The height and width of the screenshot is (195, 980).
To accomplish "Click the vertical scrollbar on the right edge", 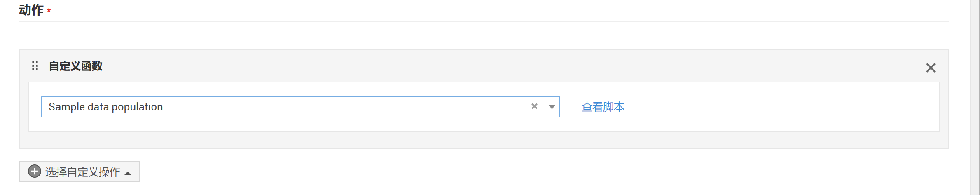I will click(x=975, y=97).
